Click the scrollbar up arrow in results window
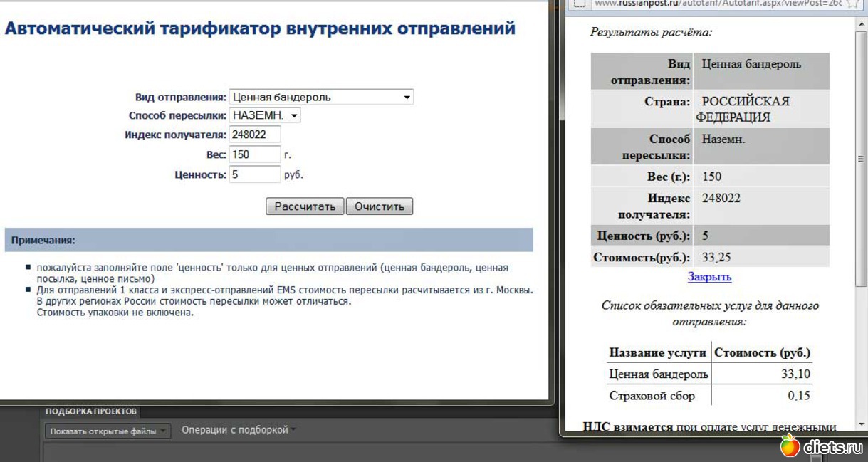Viewport: 868px width, 462px height. [x=861, y=21]
